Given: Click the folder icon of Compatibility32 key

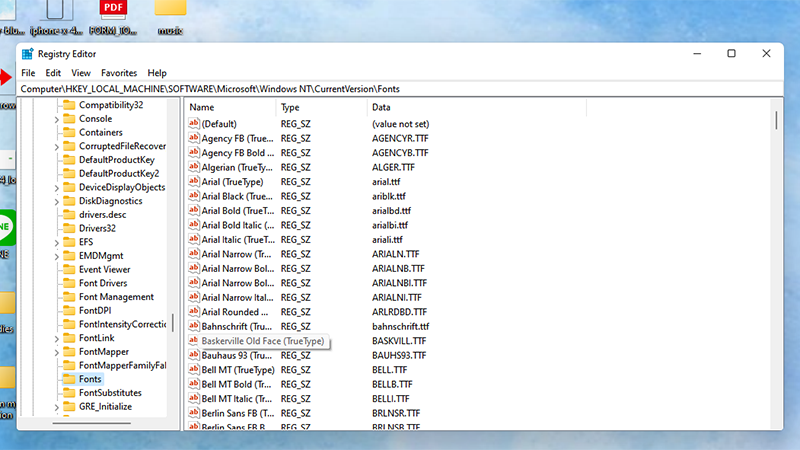Looking at the screenshot, I should pyautogui.click(x=69, y=105).
